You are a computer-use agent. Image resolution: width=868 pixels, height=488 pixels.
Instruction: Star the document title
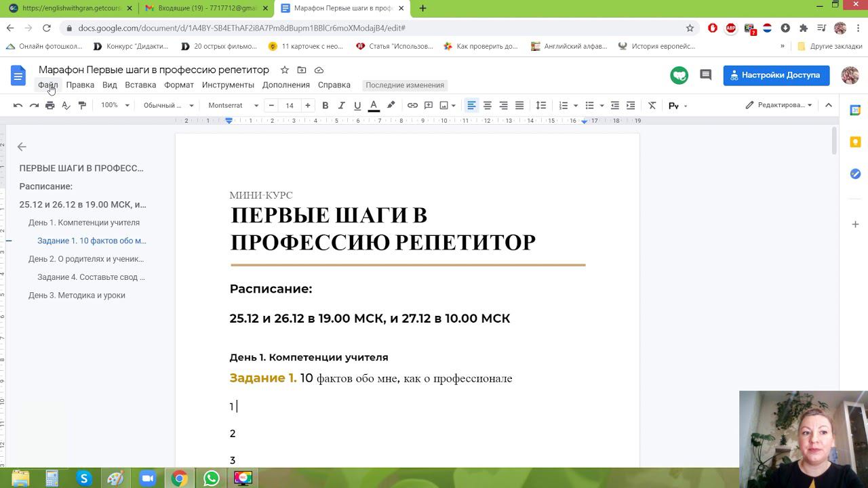(285, 70)
